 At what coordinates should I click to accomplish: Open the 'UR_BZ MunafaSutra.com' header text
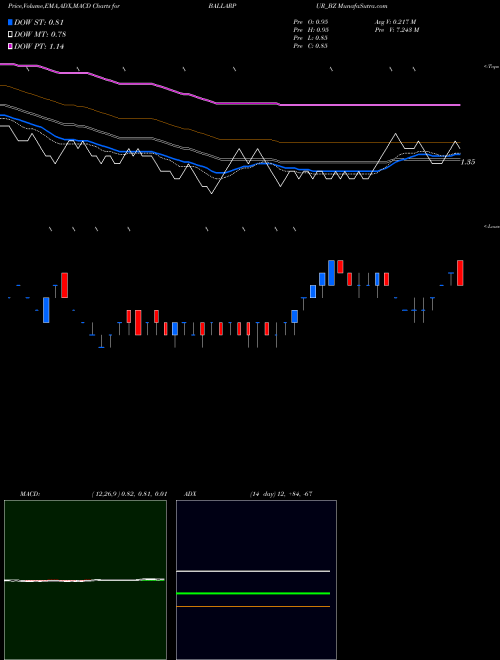[x=354, y=6]
